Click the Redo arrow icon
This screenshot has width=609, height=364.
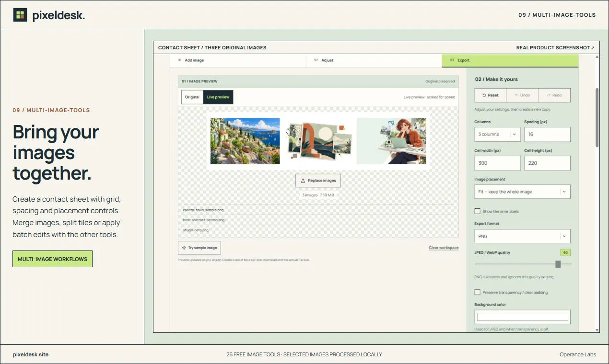(x=548, y=95)
